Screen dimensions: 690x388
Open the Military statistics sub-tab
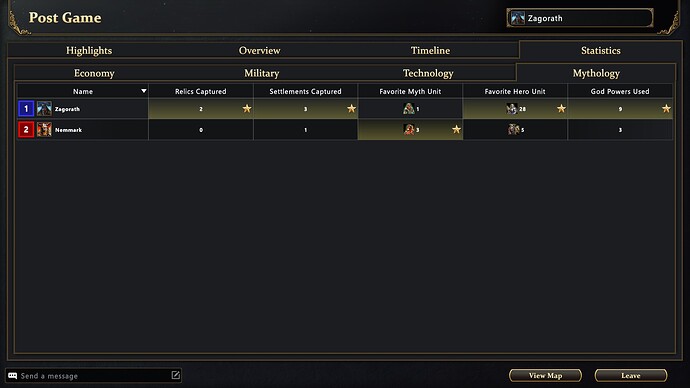(261, 73)
